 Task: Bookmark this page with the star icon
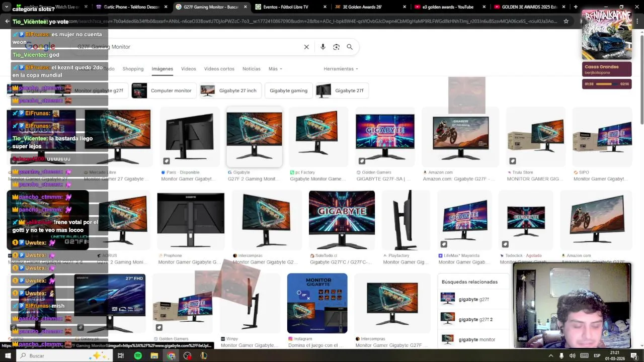tap(566, 21)
